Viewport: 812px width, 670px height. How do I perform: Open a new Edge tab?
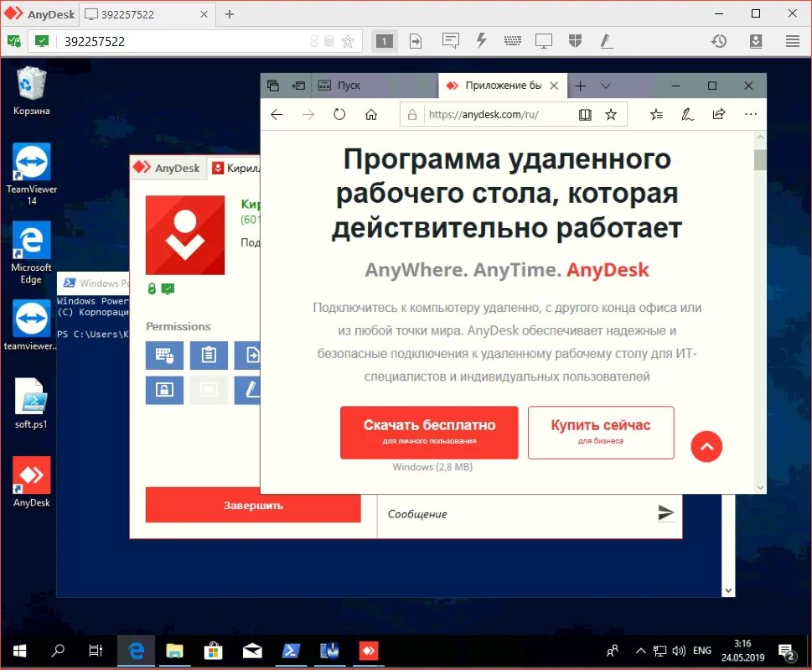[581, 86]
